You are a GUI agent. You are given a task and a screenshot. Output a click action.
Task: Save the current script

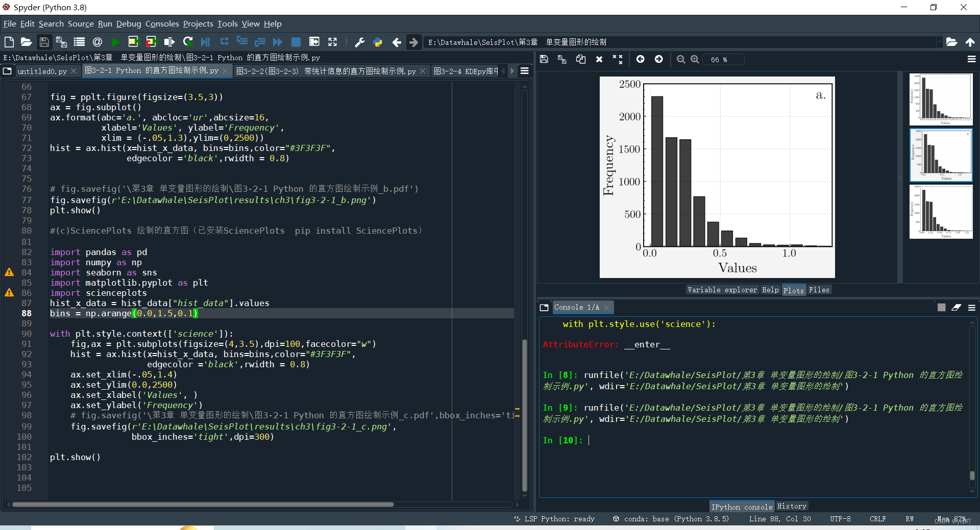(x=44, y=42)
